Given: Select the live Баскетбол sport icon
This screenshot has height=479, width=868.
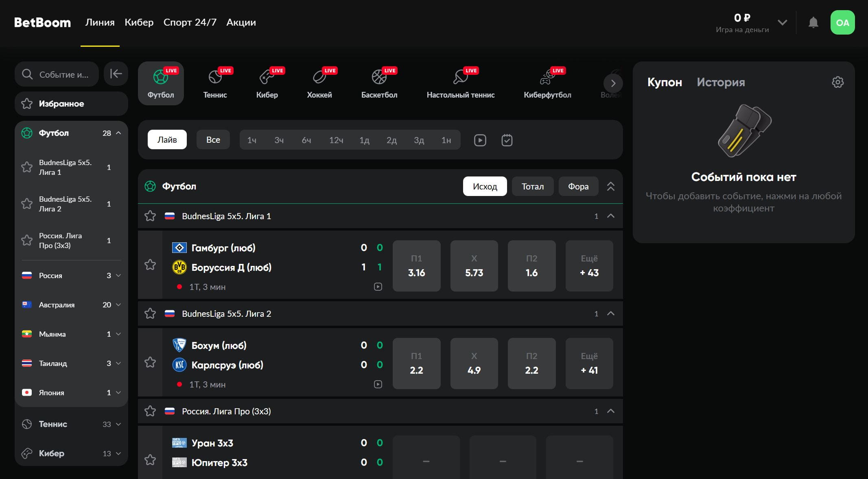Looking at the screenshot, I should [379, 83].
